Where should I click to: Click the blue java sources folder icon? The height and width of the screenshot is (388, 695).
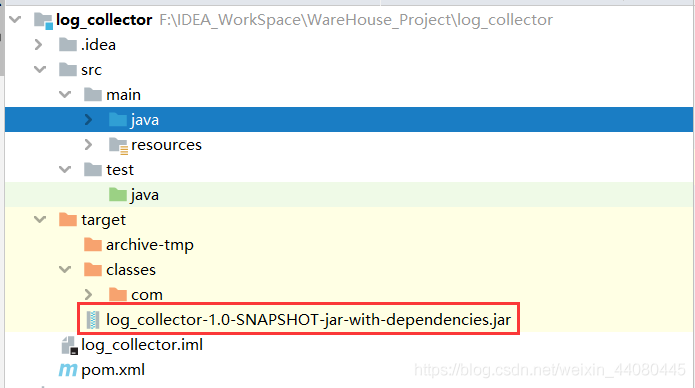[117, 120]
